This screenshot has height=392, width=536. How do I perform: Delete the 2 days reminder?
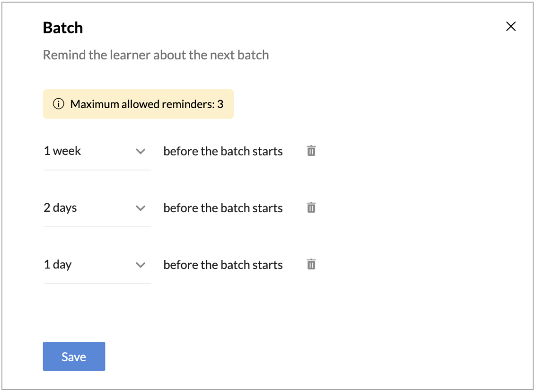coord(311,208)
